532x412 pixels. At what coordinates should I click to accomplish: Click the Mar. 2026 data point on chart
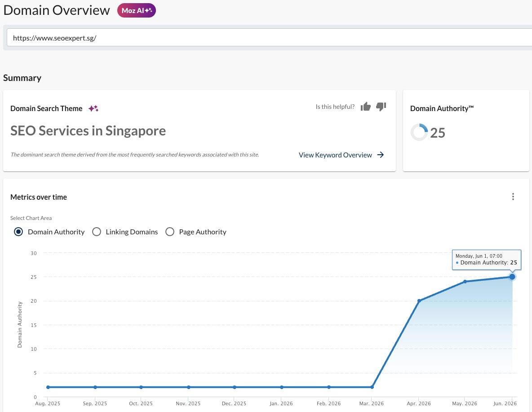(372, 387)
